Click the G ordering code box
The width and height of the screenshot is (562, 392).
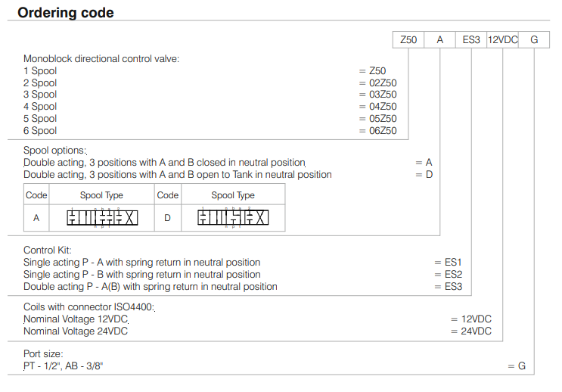point(534,40)
